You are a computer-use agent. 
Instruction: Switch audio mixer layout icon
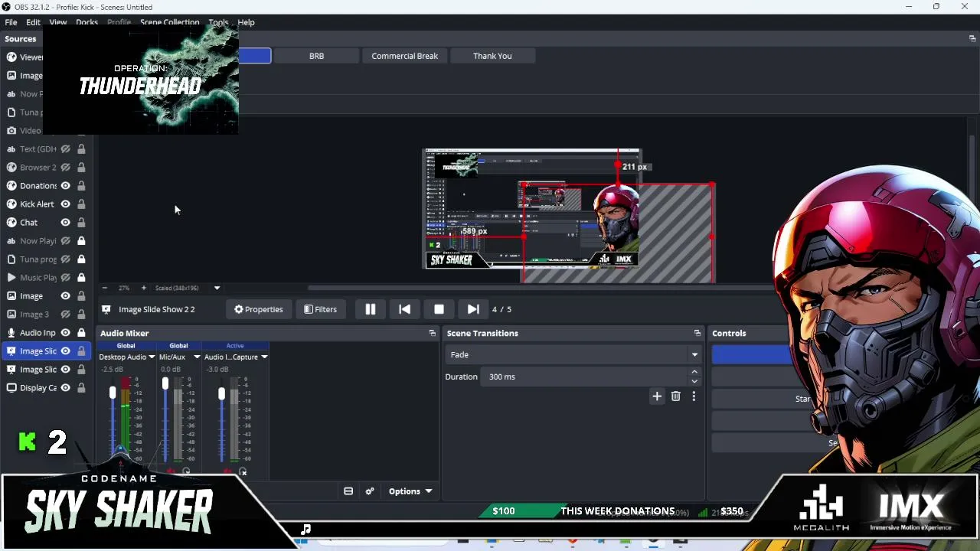tap(348, 491)
